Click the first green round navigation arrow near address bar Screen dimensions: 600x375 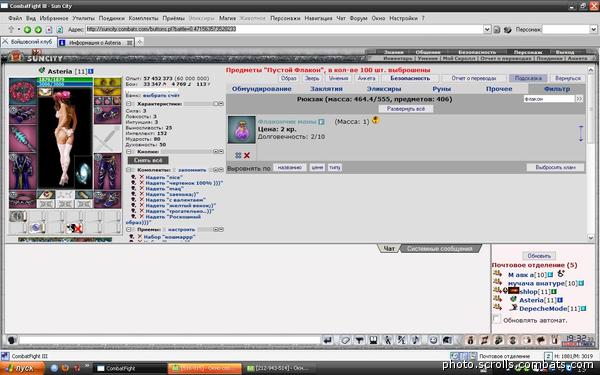(28, 29)
